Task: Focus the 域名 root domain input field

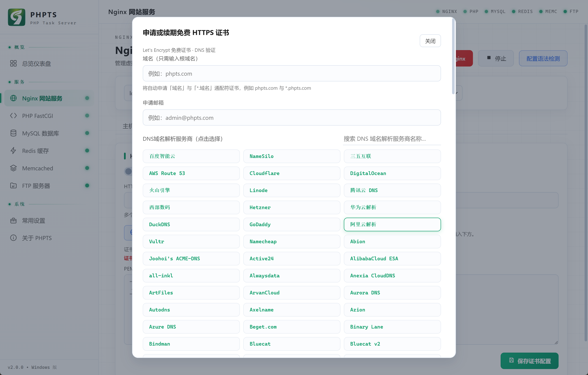Action: pos(292,73)
